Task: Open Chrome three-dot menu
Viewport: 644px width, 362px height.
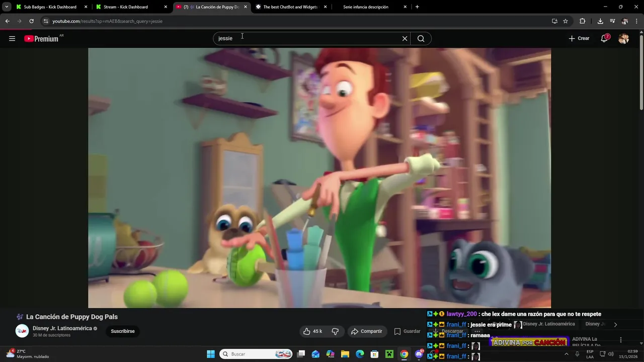Action: 635,21
